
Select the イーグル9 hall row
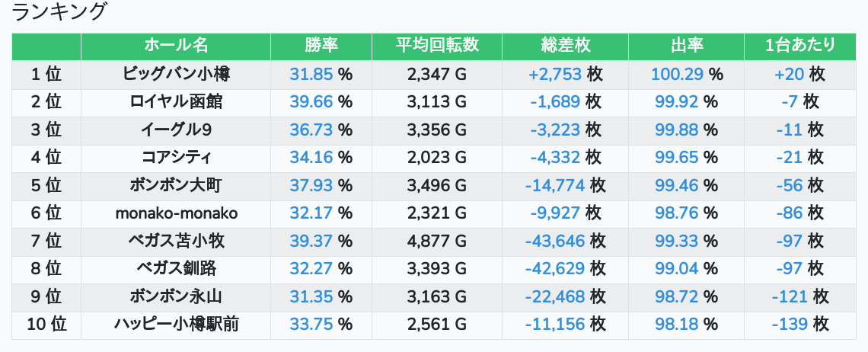pos(176,130)
